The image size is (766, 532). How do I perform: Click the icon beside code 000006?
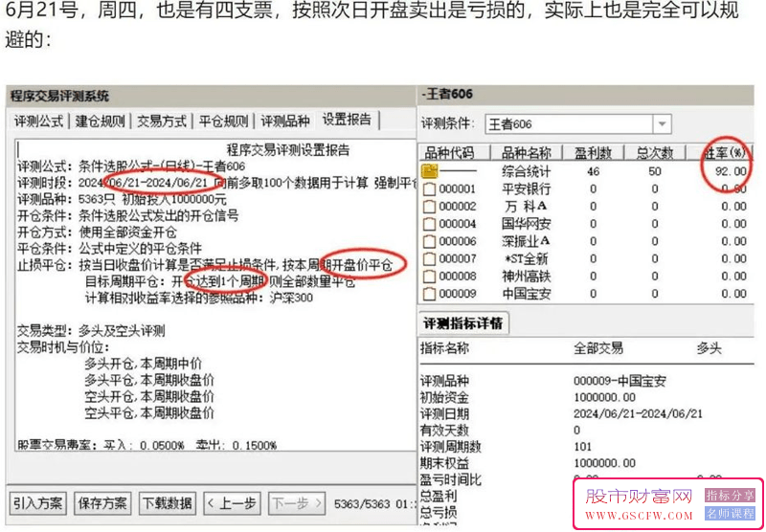pyautogui.click(x=429, y=241)
